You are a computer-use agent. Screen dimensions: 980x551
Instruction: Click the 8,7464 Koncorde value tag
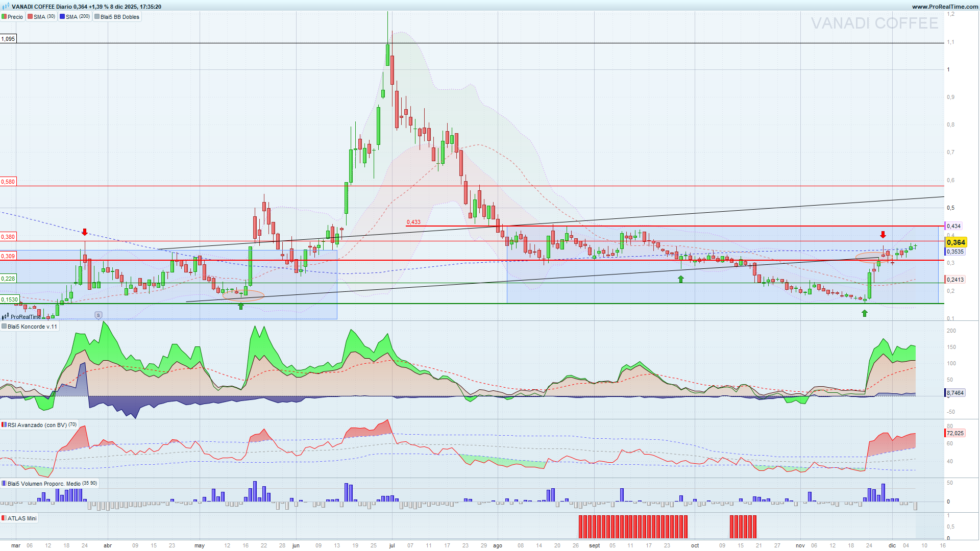tap(955, 393)
